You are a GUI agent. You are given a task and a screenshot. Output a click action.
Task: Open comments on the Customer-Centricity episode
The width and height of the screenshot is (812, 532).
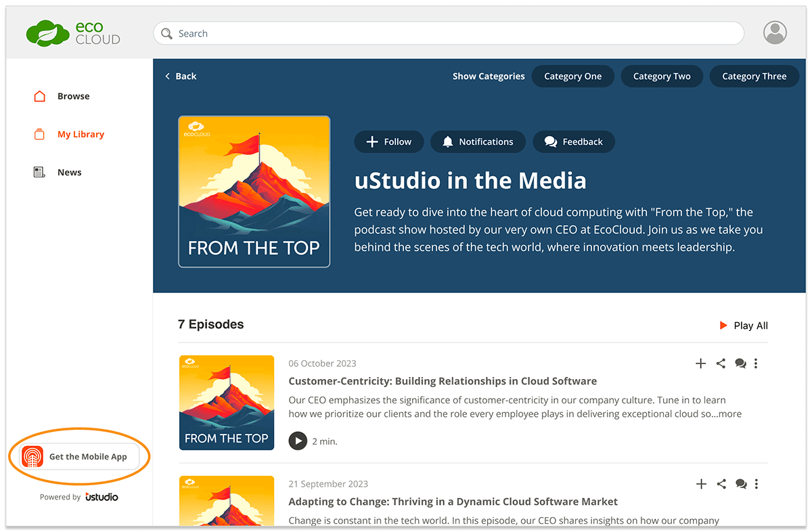tap(740, 363)
